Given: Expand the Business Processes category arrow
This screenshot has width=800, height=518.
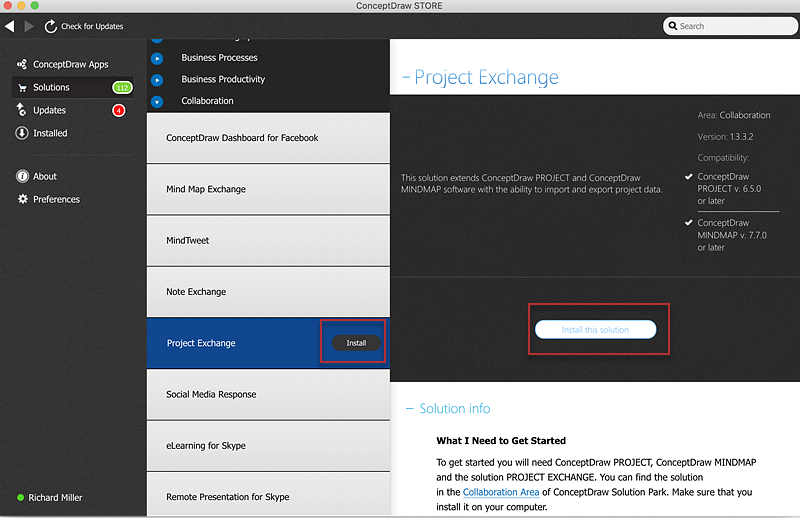Looking at the screenshot, I should click(x=157, y=59).
